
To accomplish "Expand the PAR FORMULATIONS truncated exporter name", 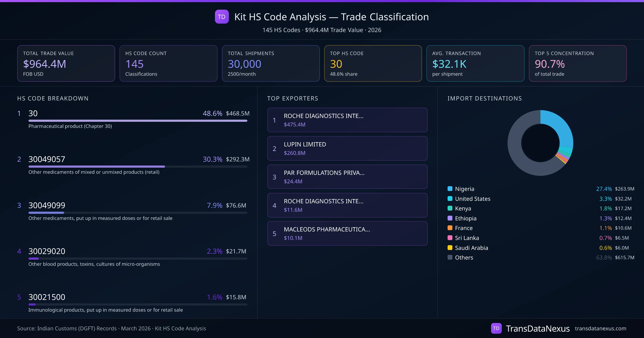I will (324, 173).
